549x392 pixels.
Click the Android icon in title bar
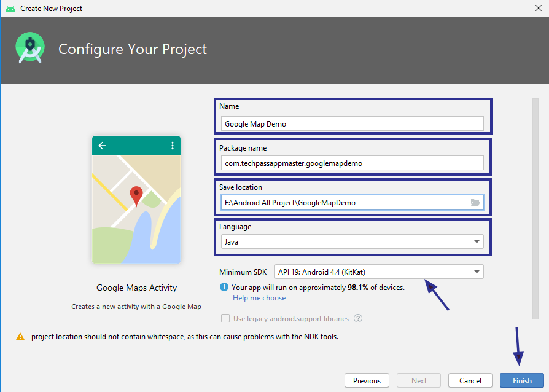tap(10, 9)
